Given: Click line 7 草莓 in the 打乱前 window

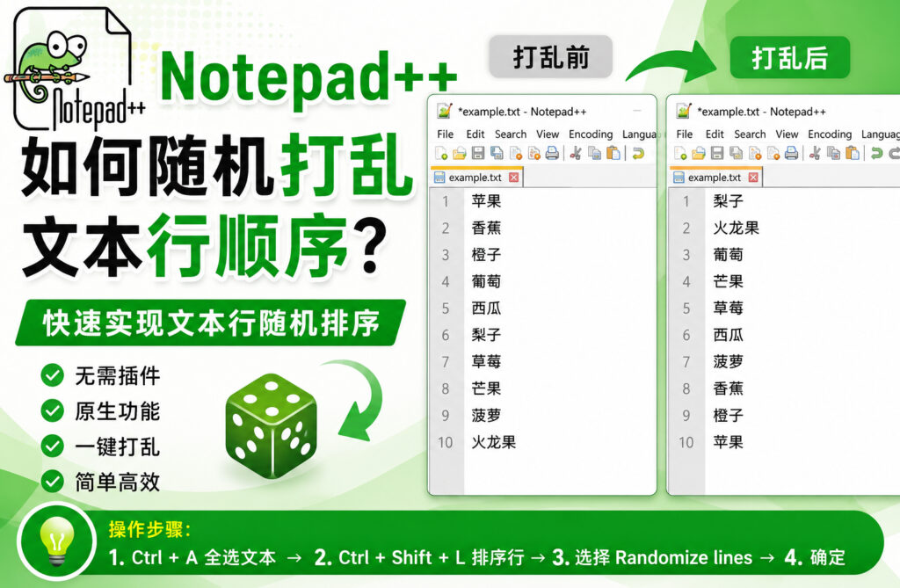Looking at the screenshot, I should click(486, 362).
